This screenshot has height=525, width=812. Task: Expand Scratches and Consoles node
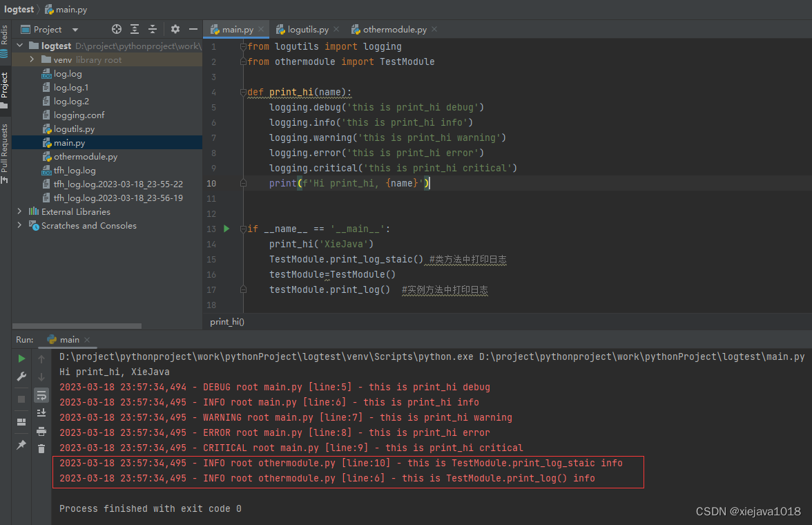coord(19,225)
